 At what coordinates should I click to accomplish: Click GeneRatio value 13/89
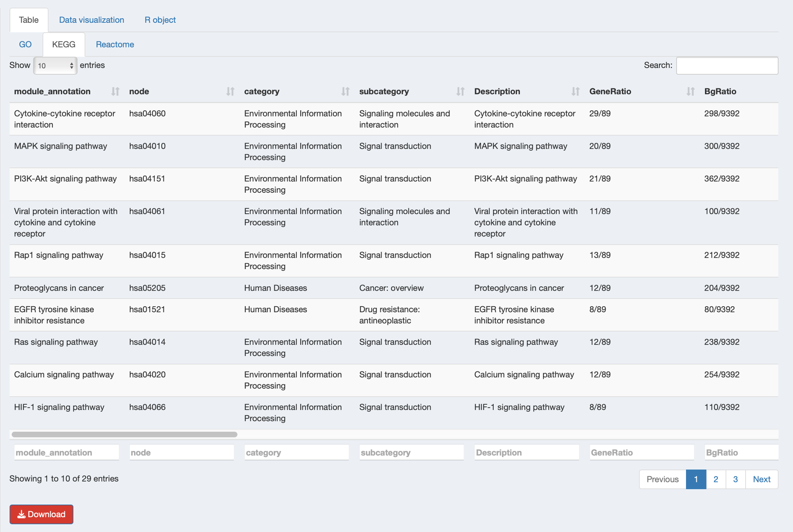coord(600,255)
